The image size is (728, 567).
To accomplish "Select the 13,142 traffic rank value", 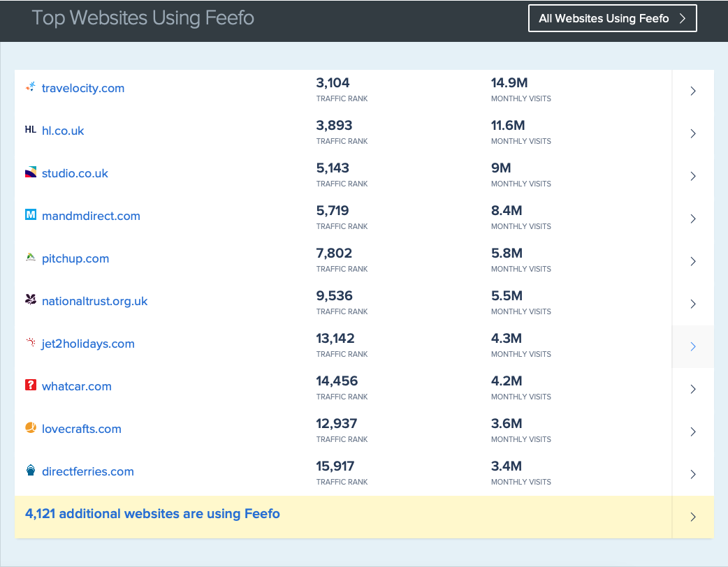I will click(335, 338).
